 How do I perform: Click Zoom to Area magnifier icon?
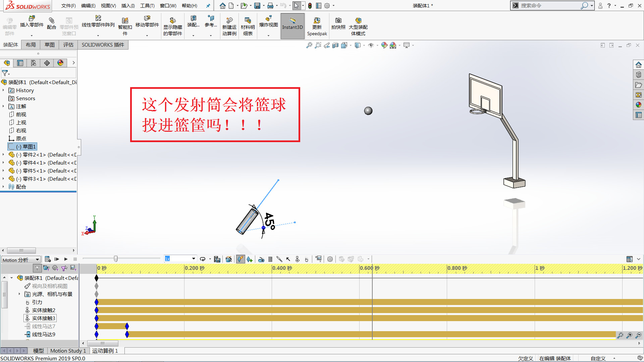coord(318,45)
